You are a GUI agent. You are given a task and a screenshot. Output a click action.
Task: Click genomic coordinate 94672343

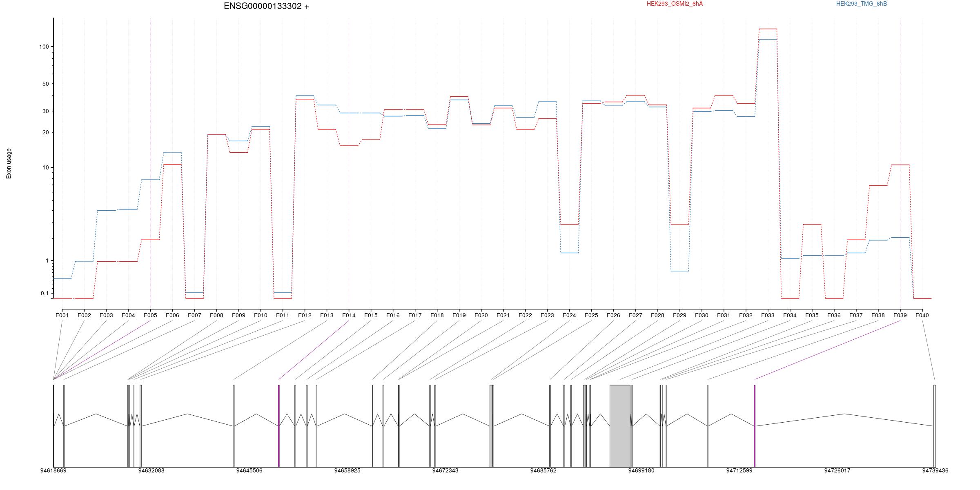click(445, 470)
